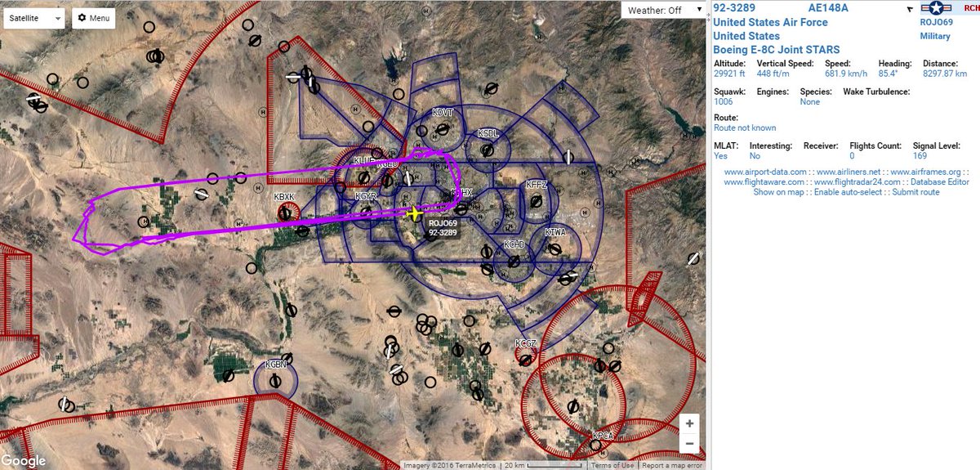This screenshot has height=470, width=980.
Task: Click the altitude value 29921 ft
Action: point(729,74)
